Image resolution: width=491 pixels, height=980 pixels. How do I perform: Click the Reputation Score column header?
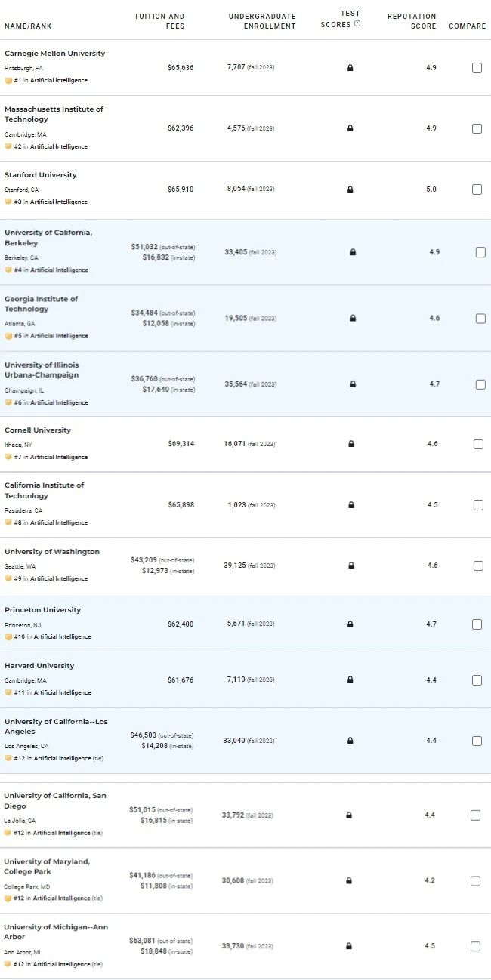pyautogui.click(x=412, y=21)
